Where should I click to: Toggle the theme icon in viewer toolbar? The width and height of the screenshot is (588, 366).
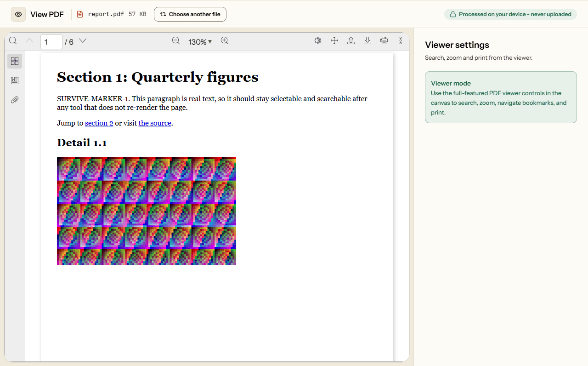(x=318, y=40)
